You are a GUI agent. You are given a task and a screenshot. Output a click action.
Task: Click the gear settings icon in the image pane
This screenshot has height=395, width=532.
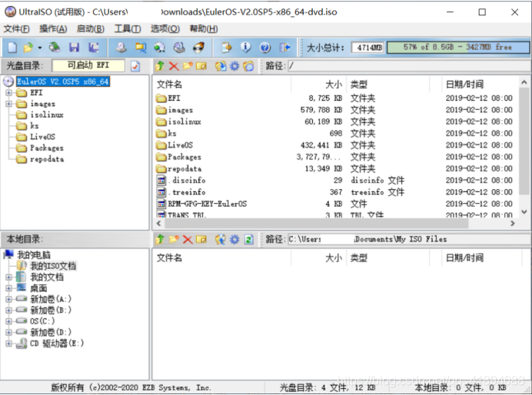(x=234, y=66)
